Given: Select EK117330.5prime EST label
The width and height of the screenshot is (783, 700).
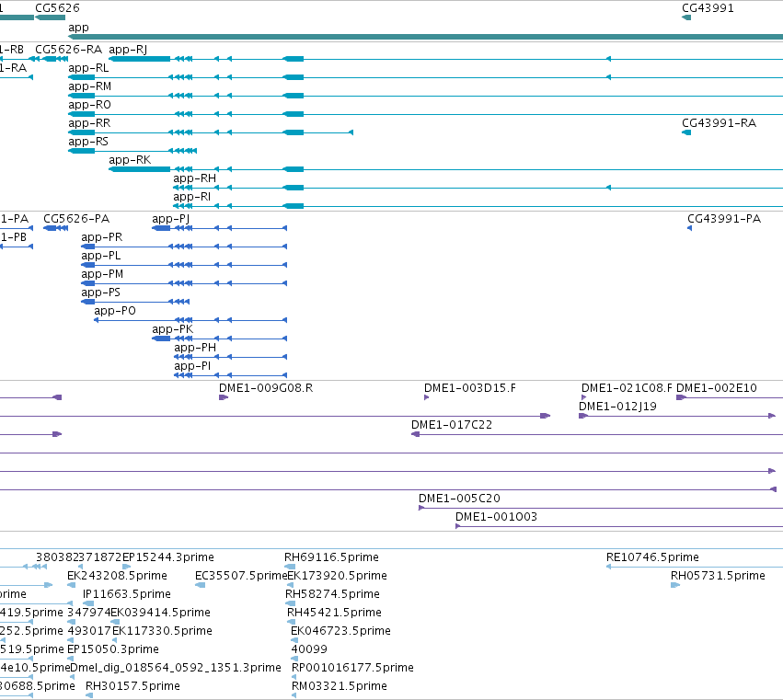Looking at the screenshot, I should coord(162,631).
